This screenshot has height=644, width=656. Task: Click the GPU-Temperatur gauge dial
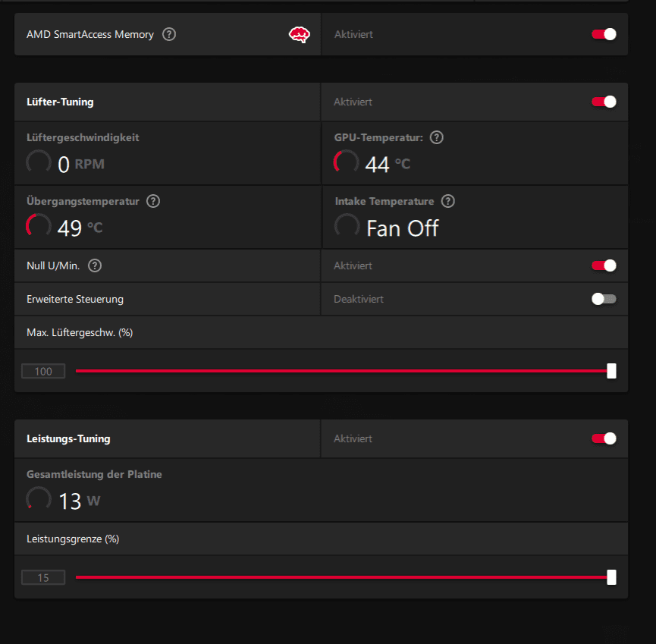coord(346,162)
